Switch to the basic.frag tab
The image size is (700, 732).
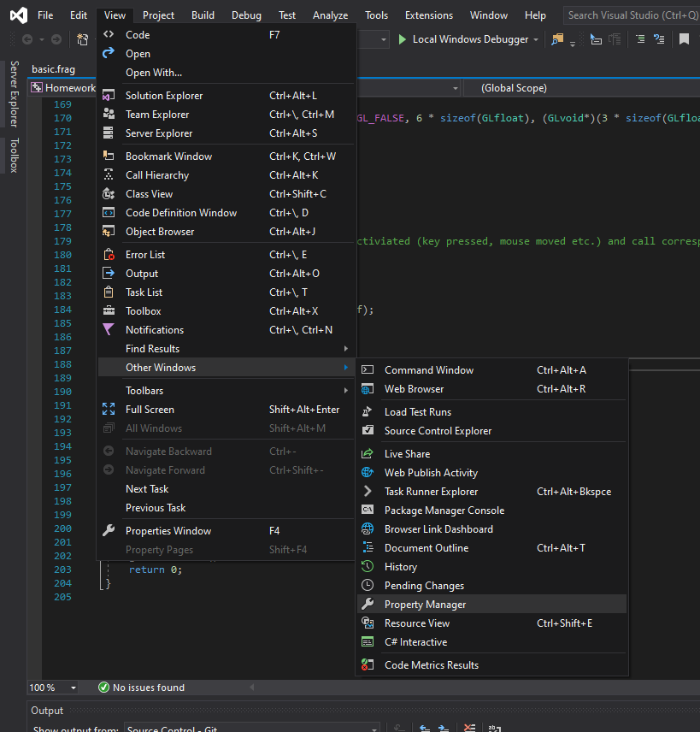56,68
